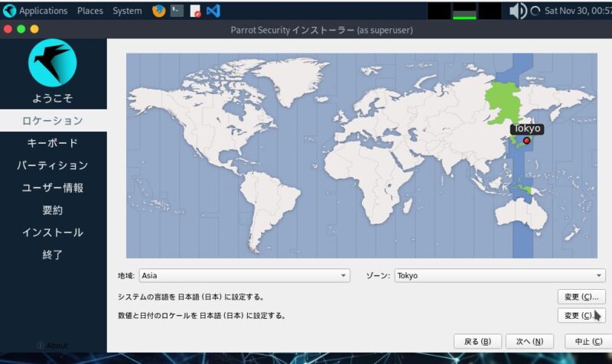
Task: Click the Parrot logo in the sidebar
Action: (53, 63)
